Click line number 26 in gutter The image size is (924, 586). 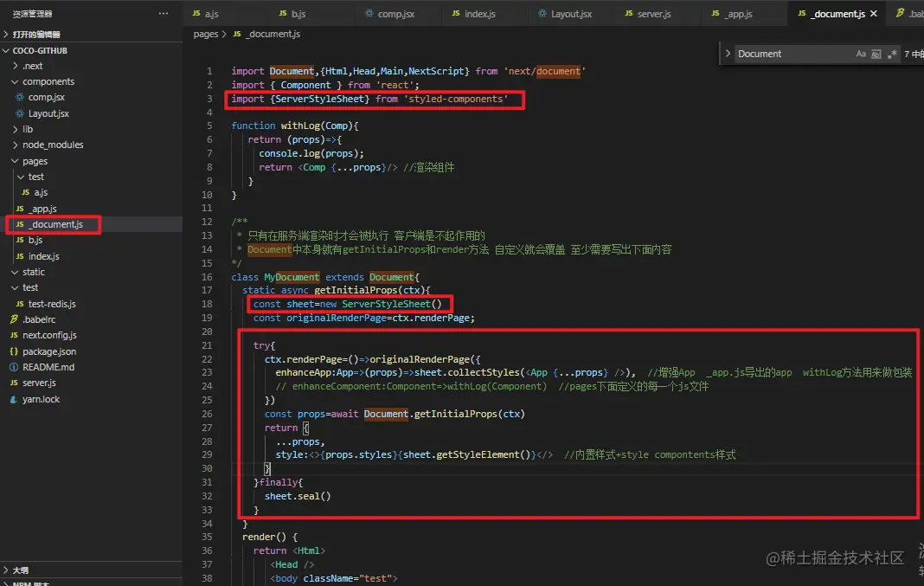(207, 414)
